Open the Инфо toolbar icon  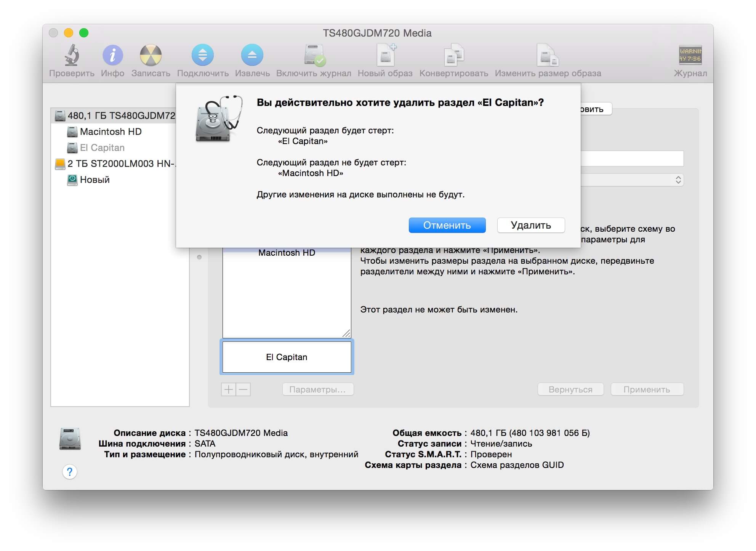[113, 55]
